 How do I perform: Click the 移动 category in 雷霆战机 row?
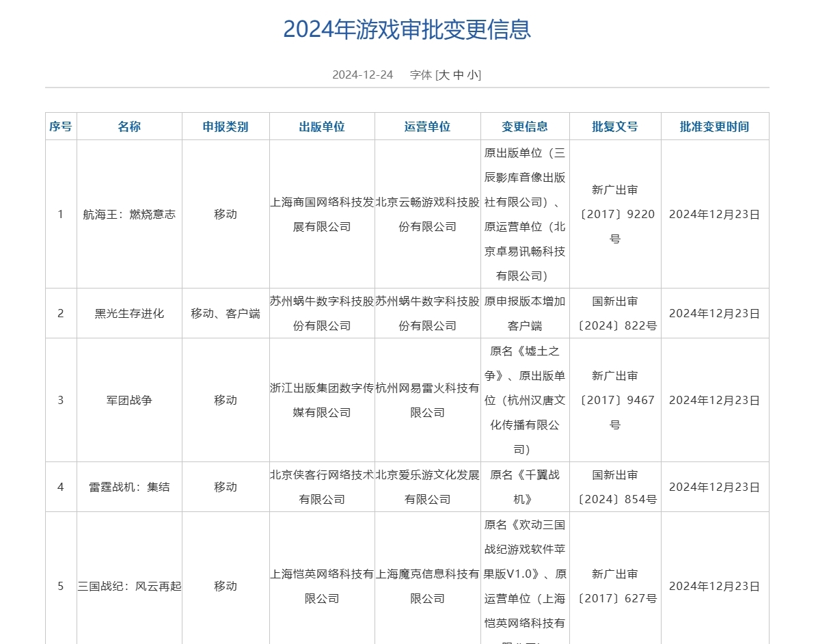tap(226, 487)
